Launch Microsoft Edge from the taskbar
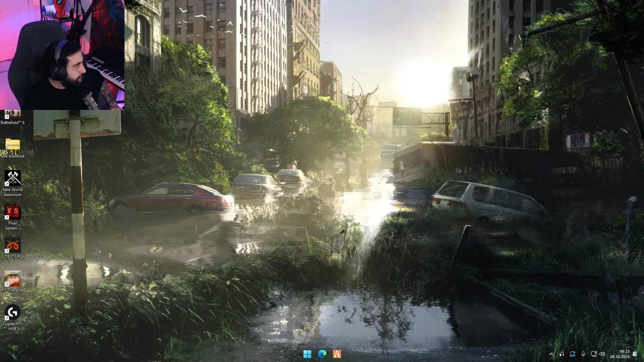 [x=323, y=354]
